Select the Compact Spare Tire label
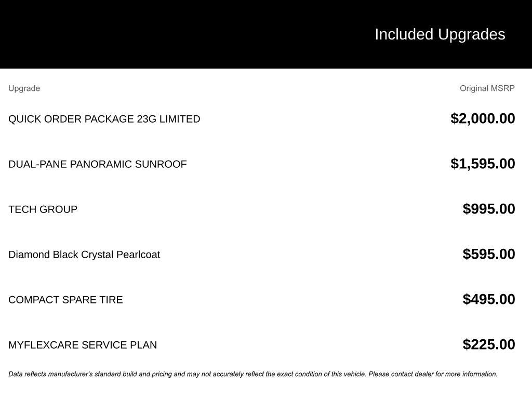 [65, 300]
